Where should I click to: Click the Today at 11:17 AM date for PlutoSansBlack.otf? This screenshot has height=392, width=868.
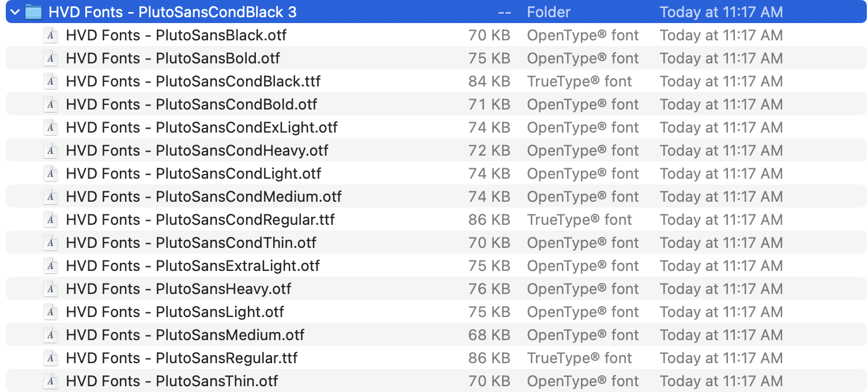[x=721, y=35]
